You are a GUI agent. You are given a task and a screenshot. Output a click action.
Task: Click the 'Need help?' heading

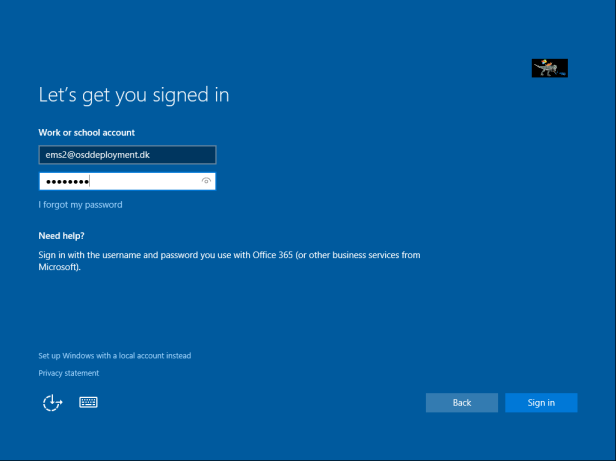[61, 236]
